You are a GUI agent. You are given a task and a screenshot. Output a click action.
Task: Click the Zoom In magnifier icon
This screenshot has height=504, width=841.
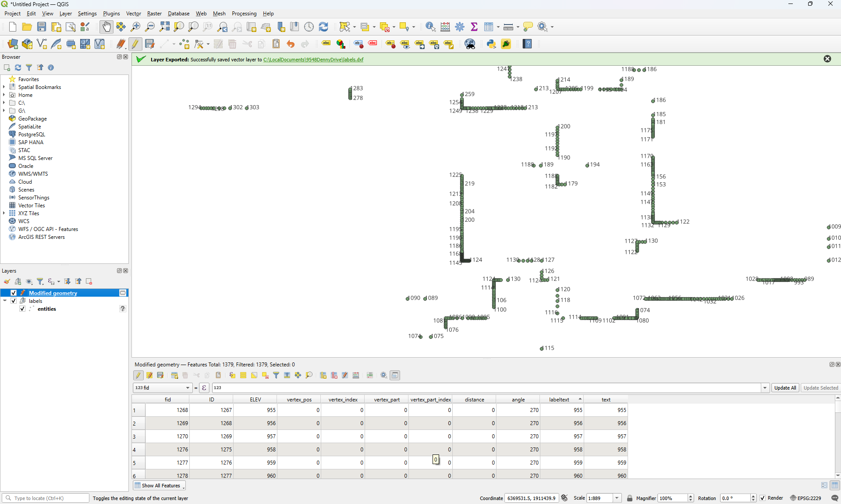pyautogui.click(x=135, y=27)
